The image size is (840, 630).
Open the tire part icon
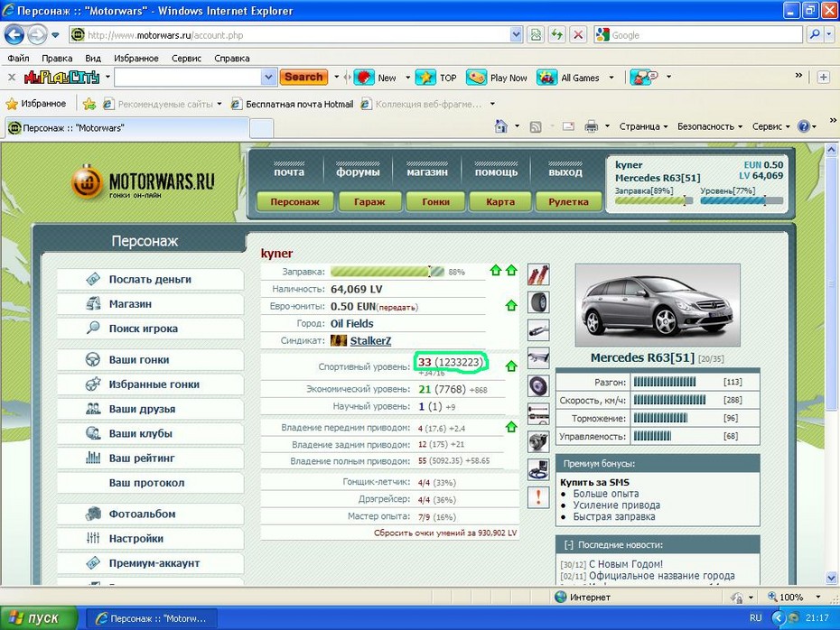tap(538, 302)
